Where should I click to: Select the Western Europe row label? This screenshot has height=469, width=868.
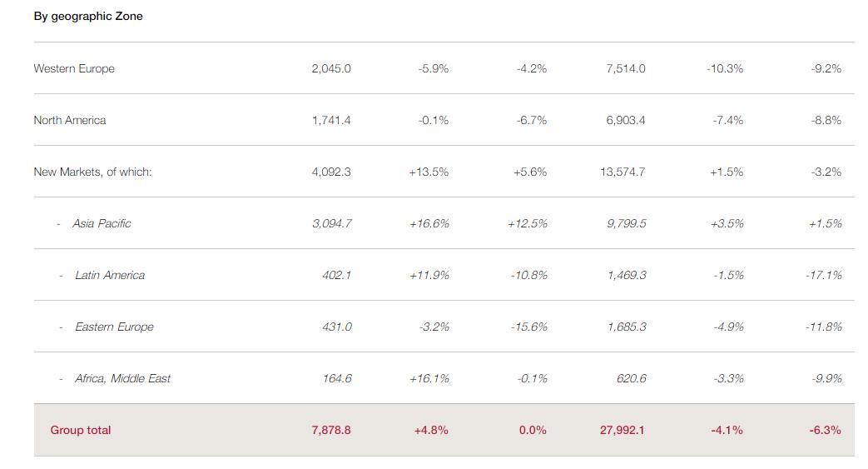pos(74,68)
